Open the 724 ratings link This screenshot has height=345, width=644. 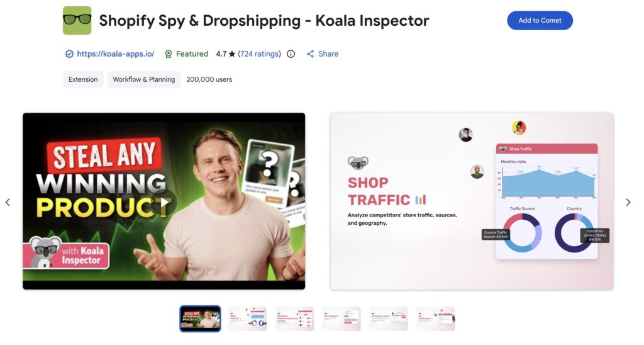pyautogui.click(x=259, y=54)
